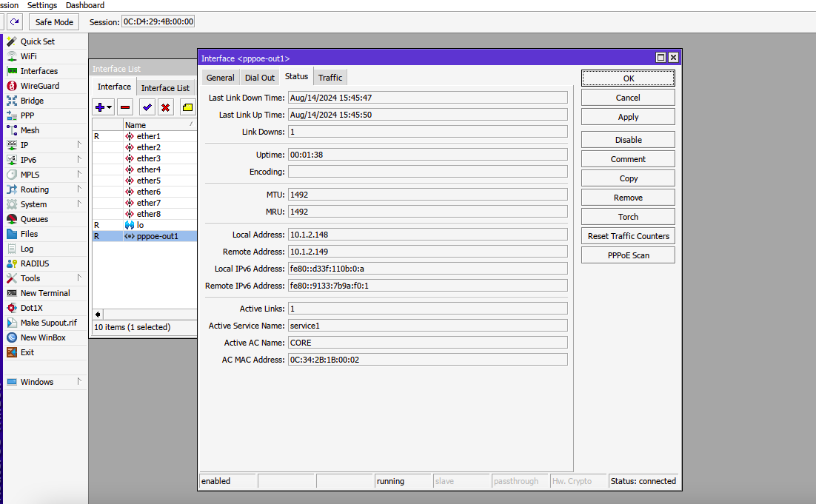Open the Mesh menu

click(30, 130)
